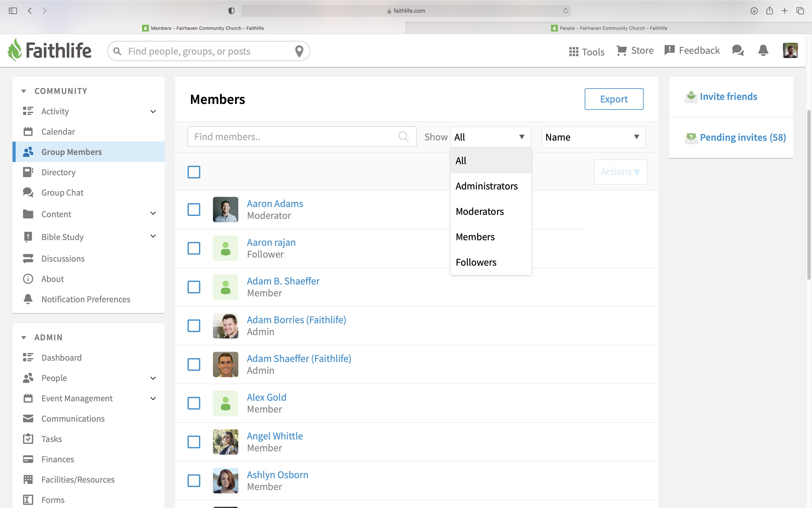Click the Group Chat sidebar icon
The width and height of the screenshot is (812, 508).
[28, 193]
